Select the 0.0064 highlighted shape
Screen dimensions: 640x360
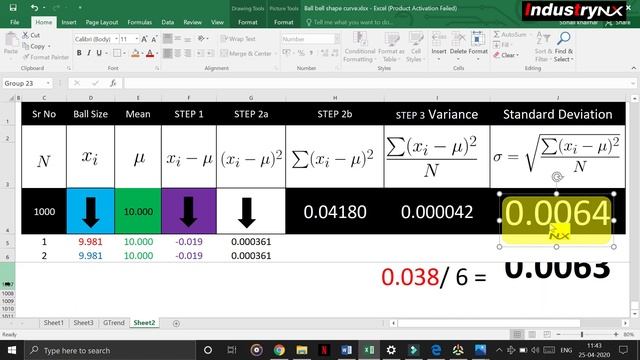point(557,220)
